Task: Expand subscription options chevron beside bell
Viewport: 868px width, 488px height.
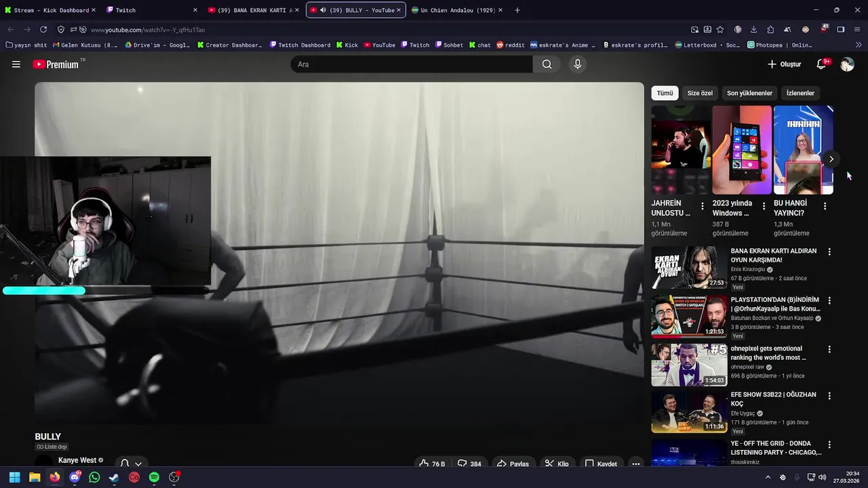Action: click(138, 464)
